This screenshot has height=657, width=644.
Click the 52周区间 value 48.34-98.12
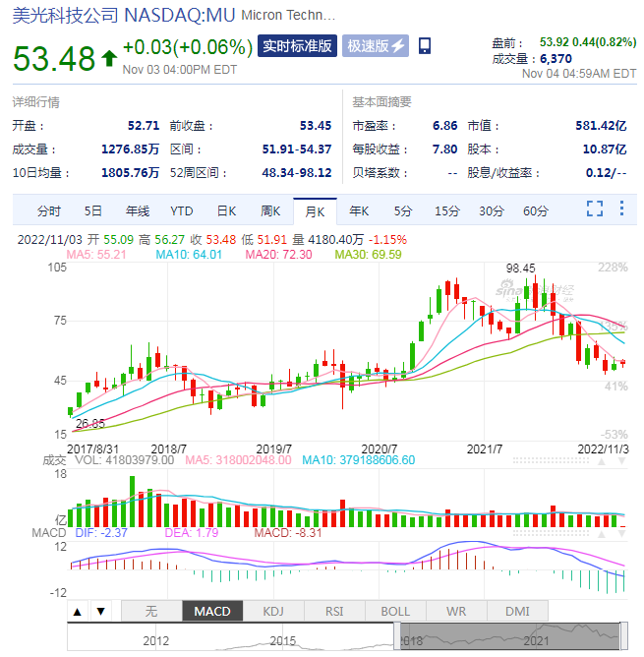point(297,173)
